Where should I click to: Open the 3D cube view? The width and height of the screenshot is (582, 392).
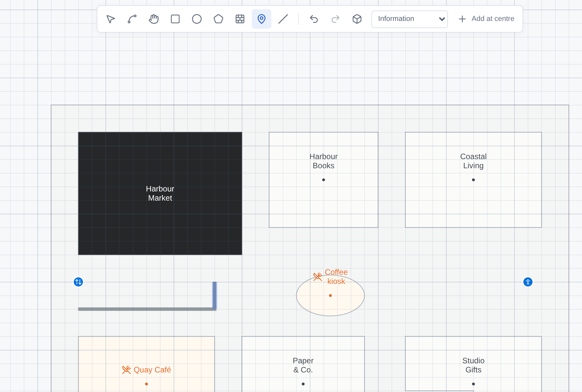pos(357,19)
